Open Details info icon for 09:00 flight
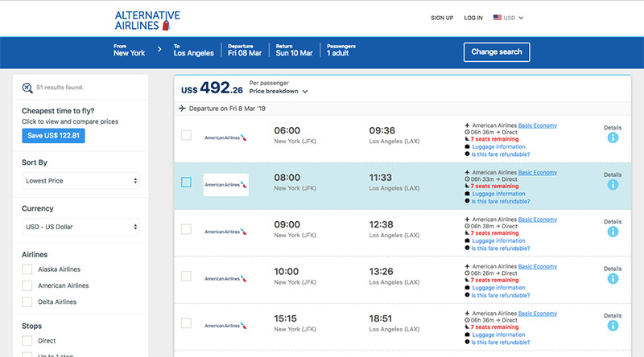644x357 pixels. pos(613,232)
